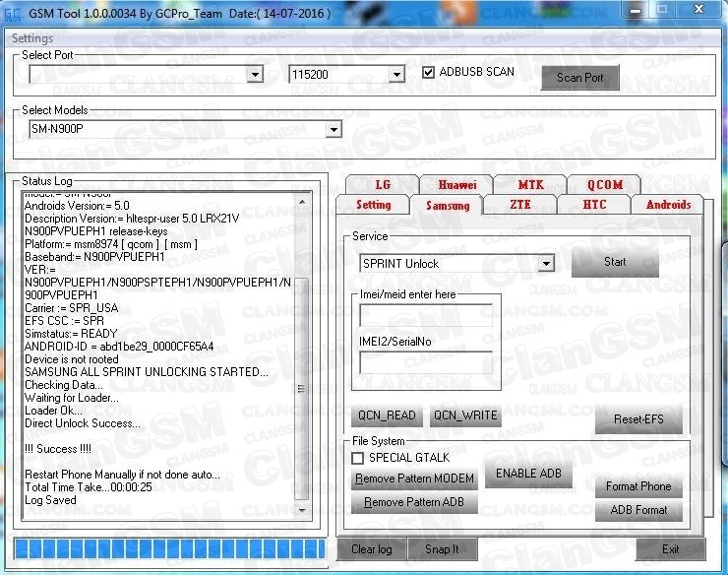
Task: Open the Select Port dropdown
Action: [255, 75]
